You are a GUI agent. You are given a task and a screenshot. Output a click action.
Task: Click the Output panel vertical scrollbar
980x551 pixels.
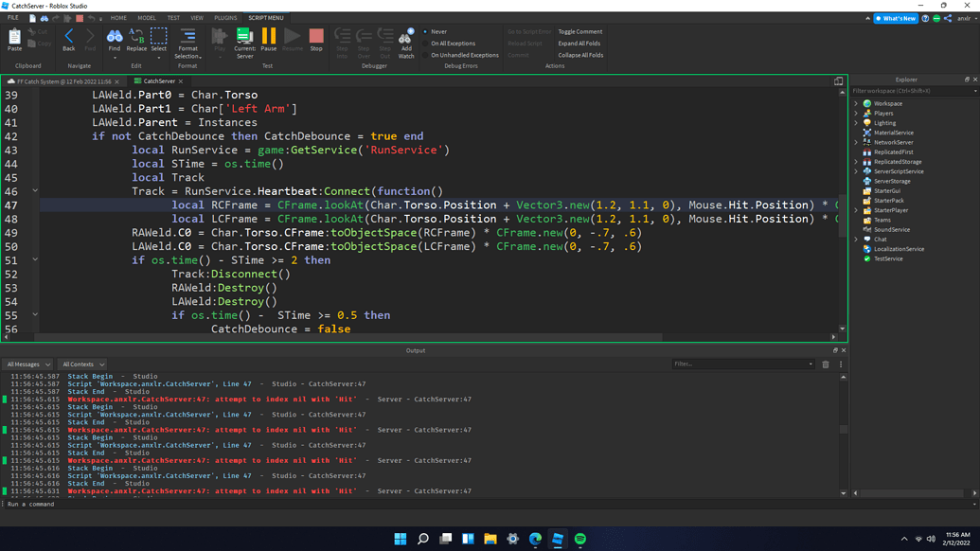coord(843,429)
